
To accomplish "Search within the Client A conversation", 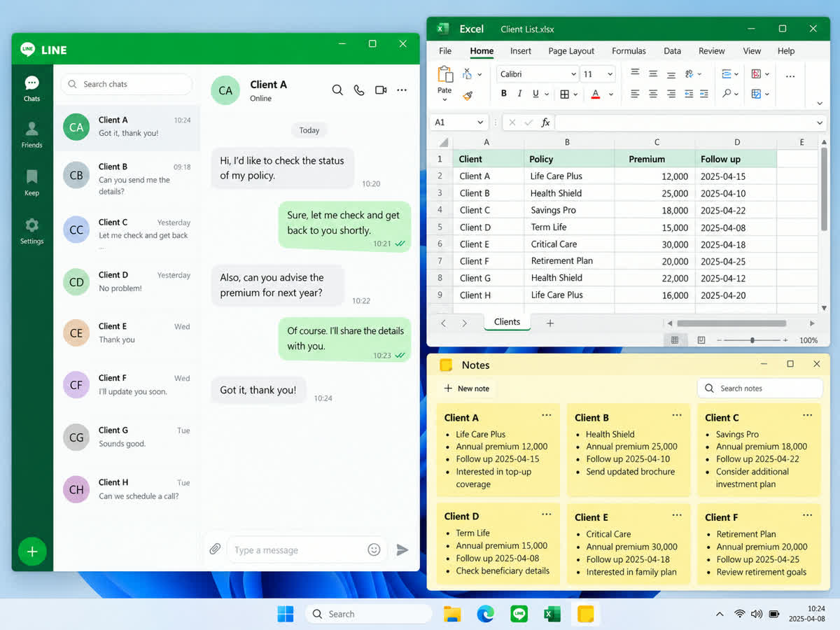I will click(337, 90).
